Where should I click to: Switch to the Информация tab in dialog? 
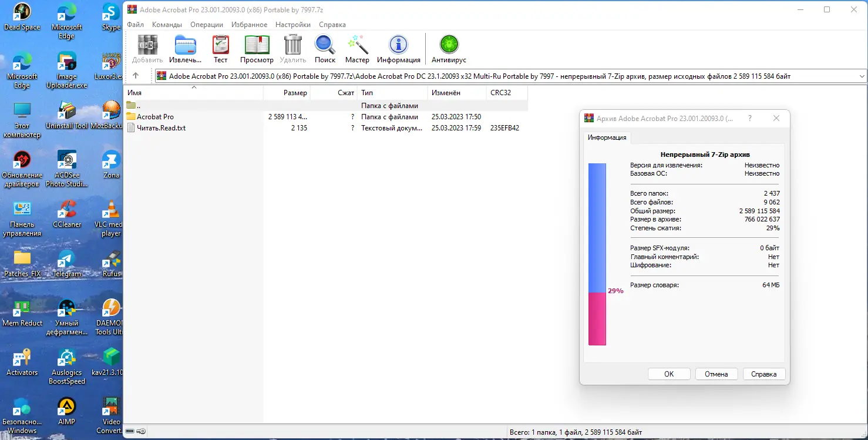click(607, 137)
